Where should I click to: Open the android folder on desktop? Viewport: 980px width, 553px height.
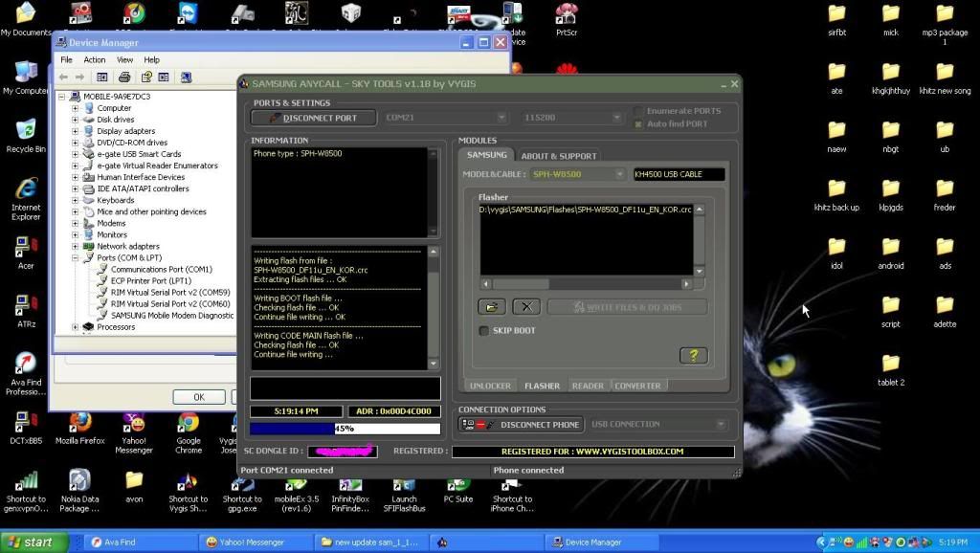[x=891, y=254]
